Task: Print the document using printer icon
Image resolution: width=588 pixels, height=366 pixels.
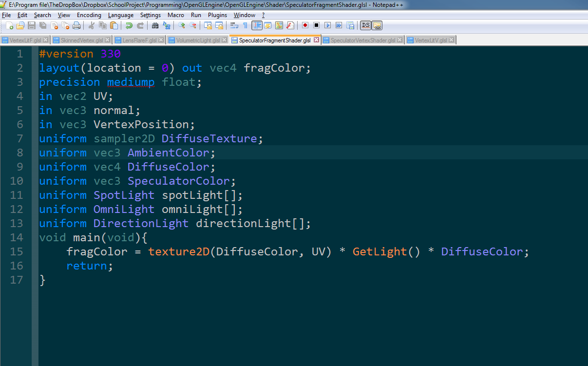Action: [x=76, y=25]
